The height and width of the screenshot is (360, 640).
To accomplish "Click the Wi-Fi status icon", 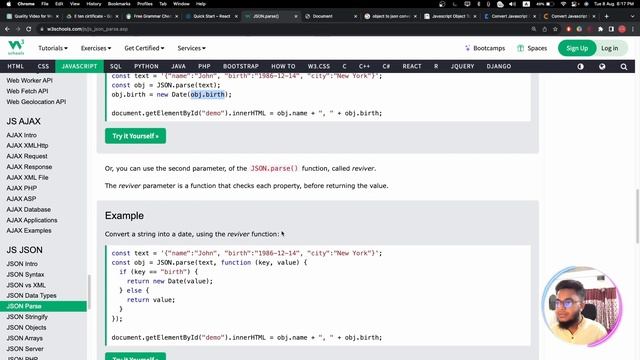I will click(563, 4).
